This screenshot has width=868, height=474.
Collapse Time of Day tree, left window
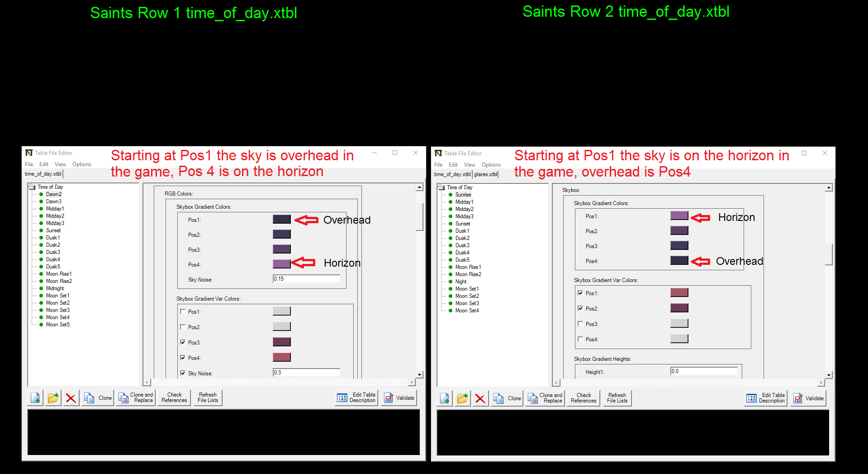[32, 187]
